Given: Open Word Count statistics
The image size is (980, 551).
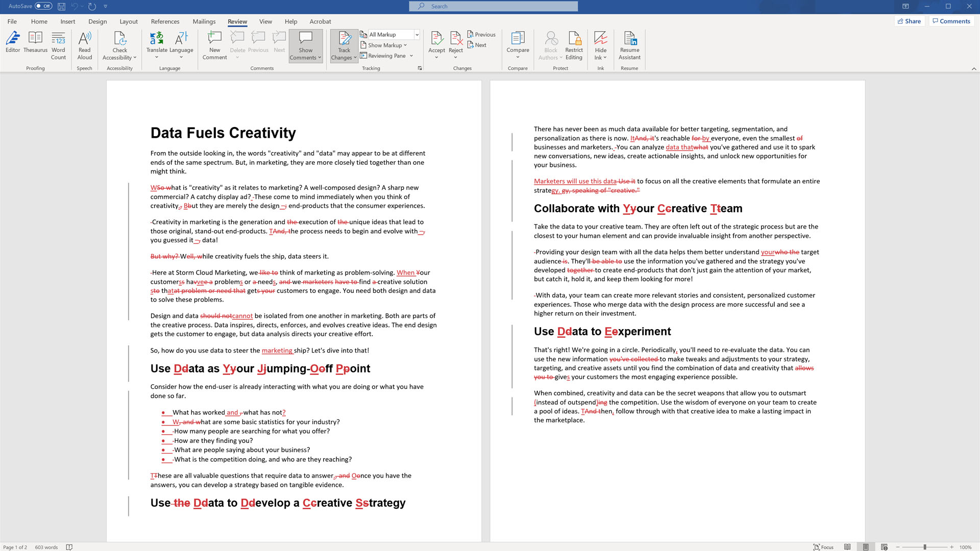Looking at the screenshot, I should 58,44.
